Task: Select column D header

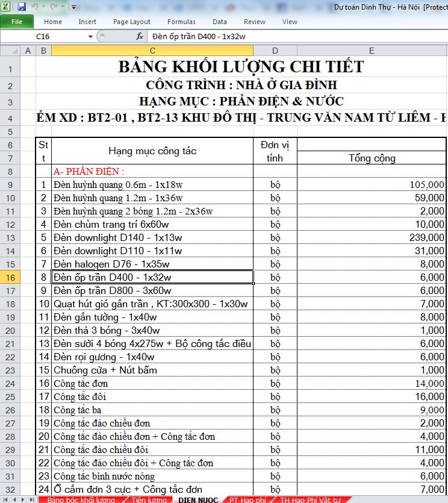Action: (275, 51)
